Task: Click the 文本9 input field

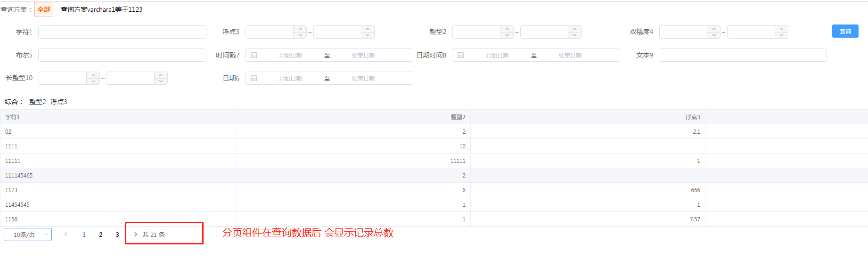Action: (742, 55)
